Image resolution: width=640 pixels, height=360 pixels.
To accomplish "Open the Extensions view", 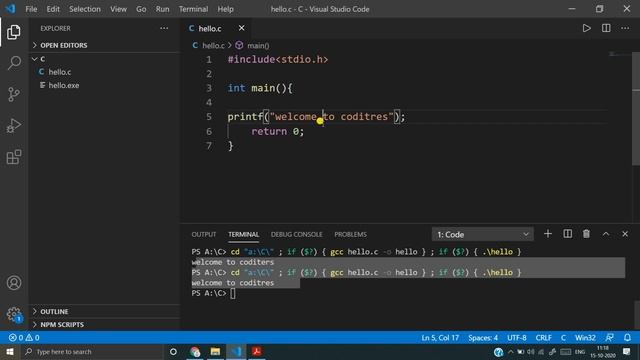I will 14,157.
